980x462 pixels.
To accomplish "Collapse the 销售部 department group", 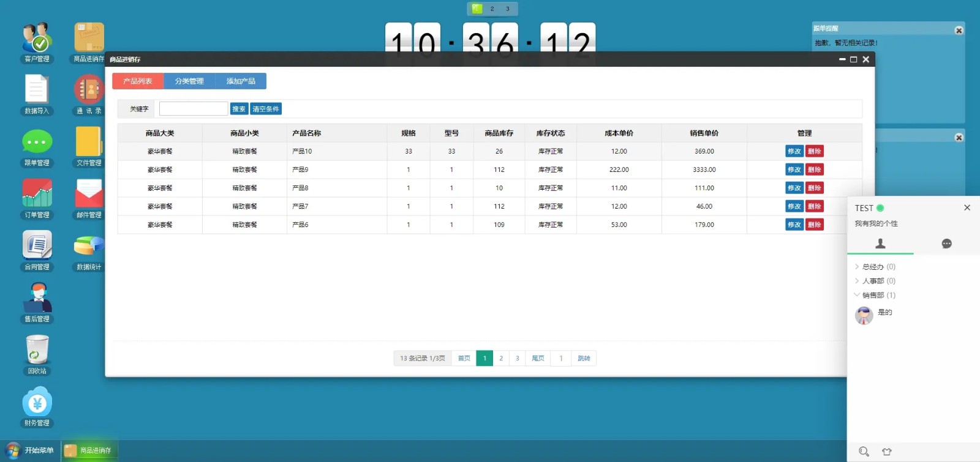I will (x=873, y=295).
